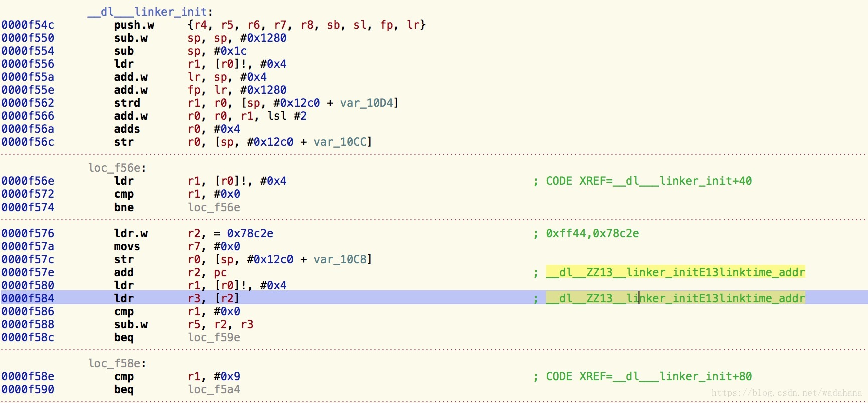Follow the beq target loc_f5a4
The width and height of the screenshot is (868, 403).
tap(214, 389)
